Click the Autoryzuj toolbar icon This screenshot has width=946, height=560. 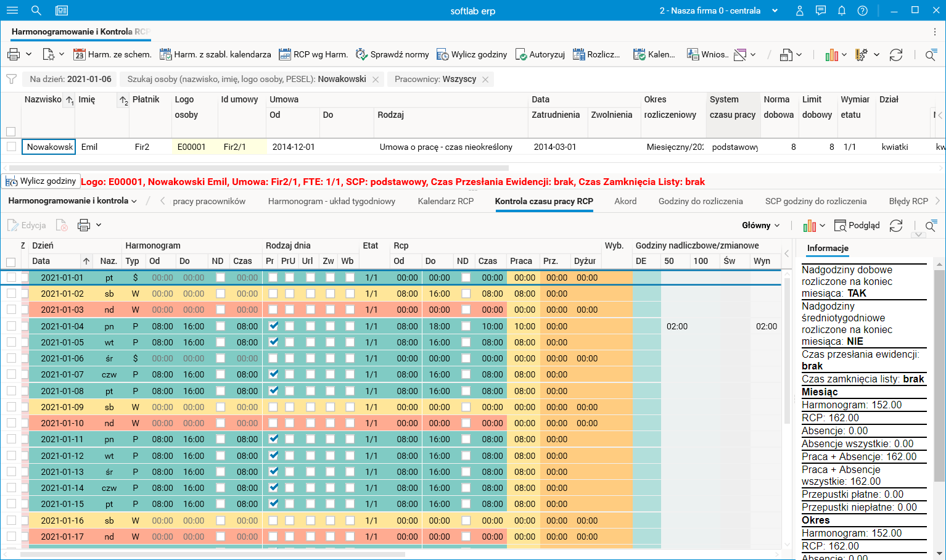coord(521,54)
